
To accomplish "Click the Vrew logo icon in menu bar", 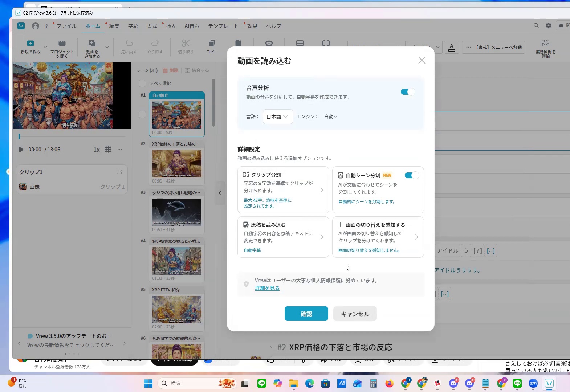I will pos(21,26).
